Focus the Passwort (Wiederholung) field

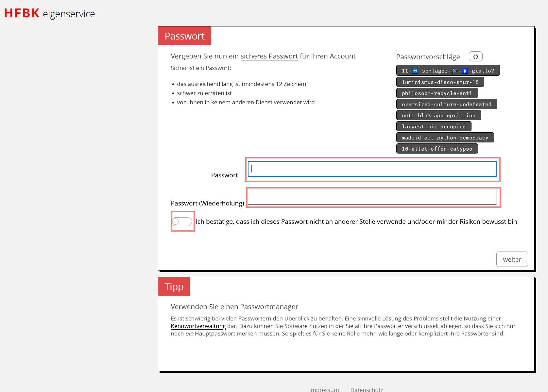[x=372, y=197]
